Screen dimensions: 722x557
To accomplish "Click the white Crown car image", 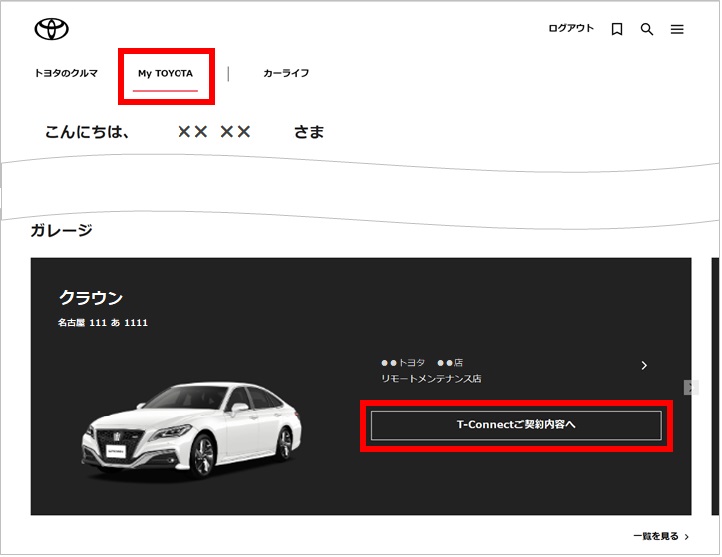I will 192,430.
